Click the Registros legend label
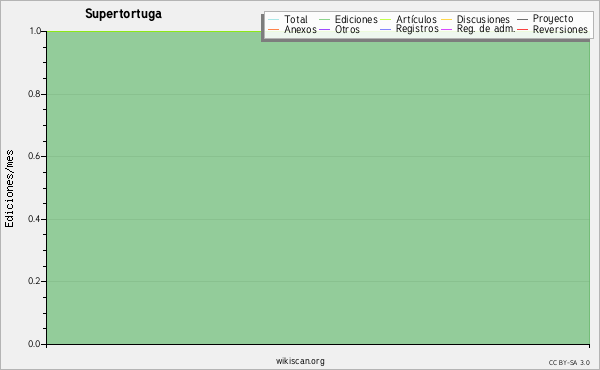Image resolution: width=600 pixels, height=370 pixels. (x=417, y=29)
